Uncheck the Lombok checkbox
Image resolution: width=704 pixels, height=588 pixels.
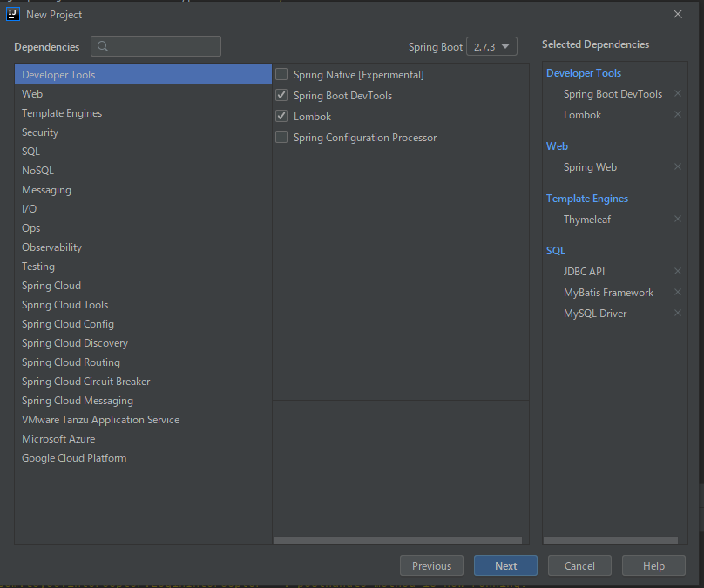point(281,116)
